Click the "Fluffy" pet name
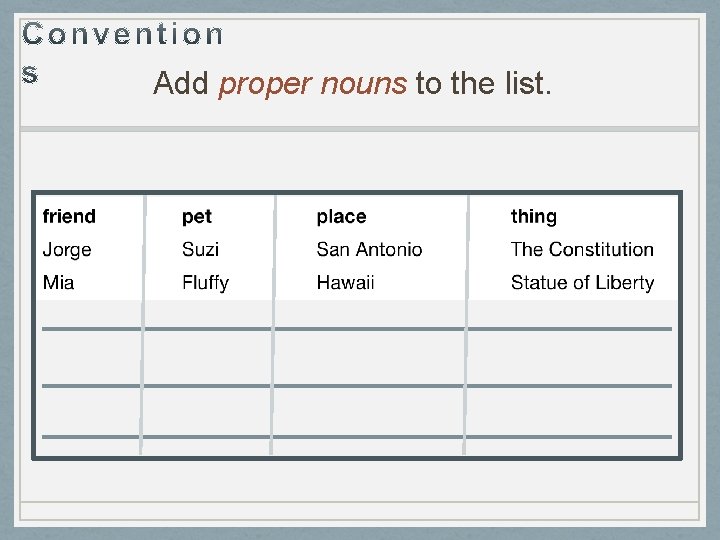The height and width of the screenshot is (540, 720). pyautogui.click(x=205, y=282)
